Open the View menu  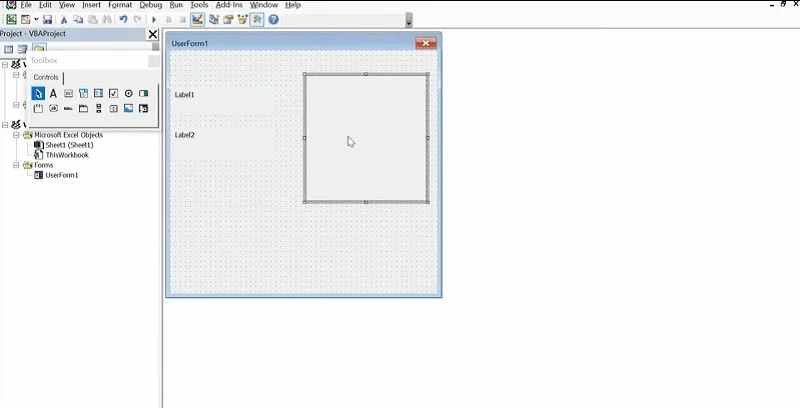point(67,5)
